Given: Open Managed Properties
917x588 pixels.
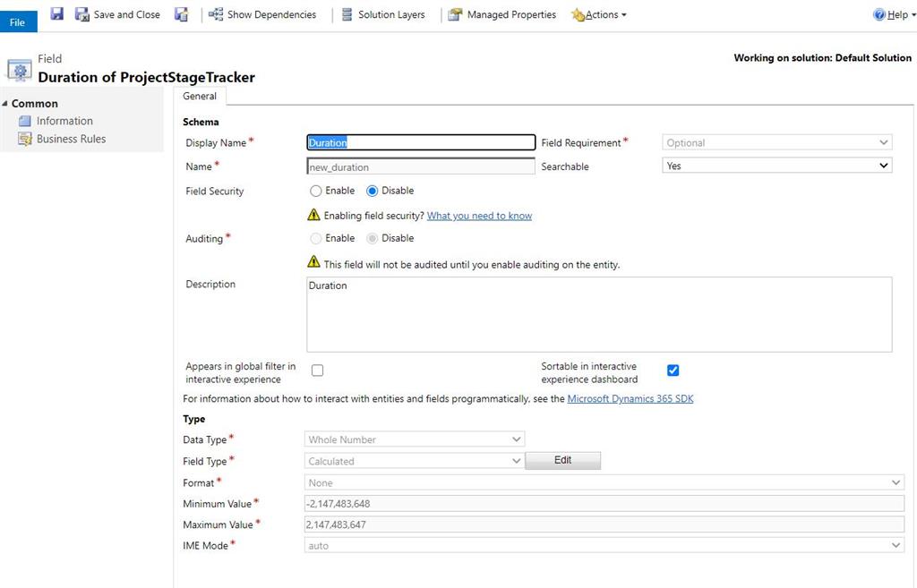Looking at the screenshot, I should 501,14.
